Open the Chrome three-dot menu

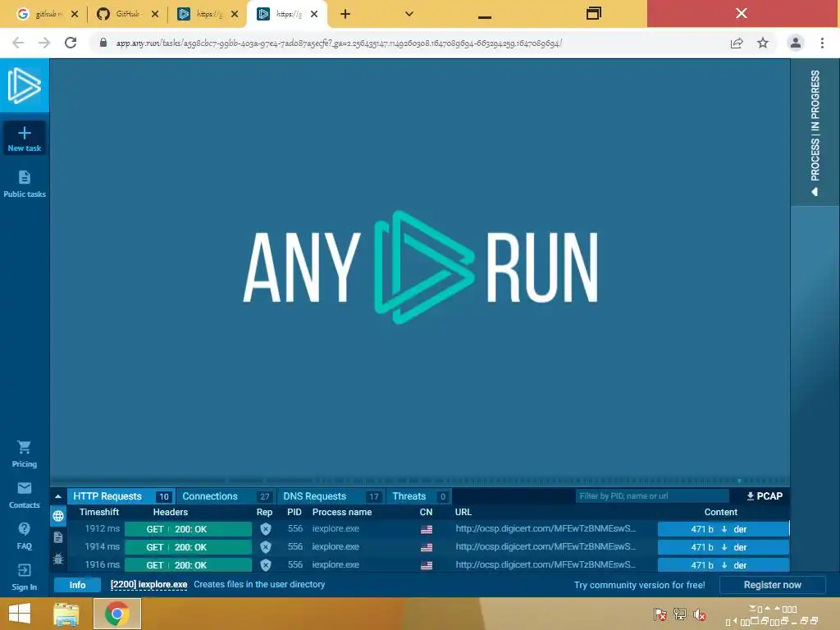click(x=822, y=43)
